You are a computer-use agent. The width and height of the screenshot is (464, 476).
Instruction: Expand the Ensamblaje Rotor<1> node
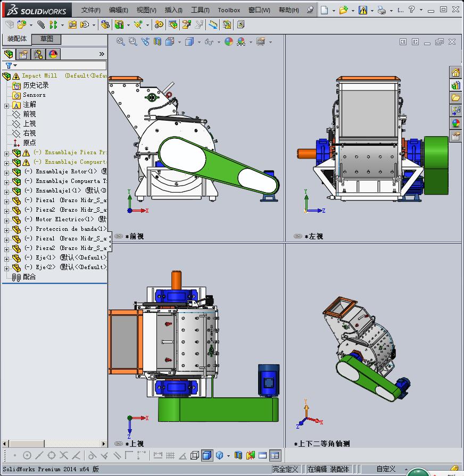(x=6, y=173)
